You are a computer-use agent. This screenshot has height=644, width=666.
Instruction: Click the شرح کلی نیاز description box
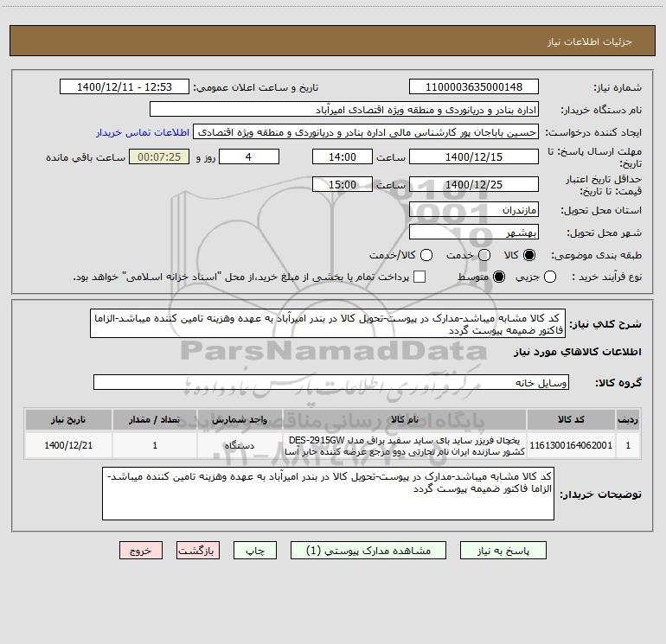coord(328,323)
